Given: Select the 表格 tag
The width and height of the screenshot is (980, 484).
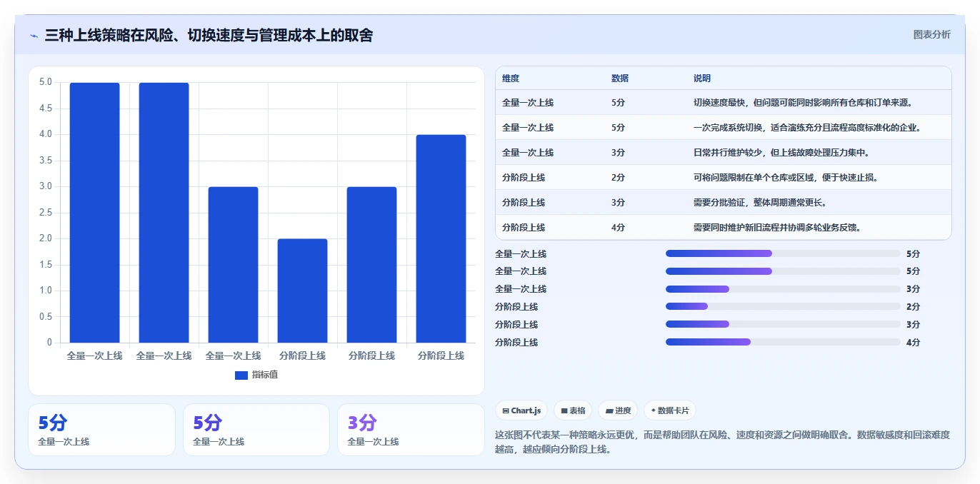Looking at the screenshot, I should 573,410.
